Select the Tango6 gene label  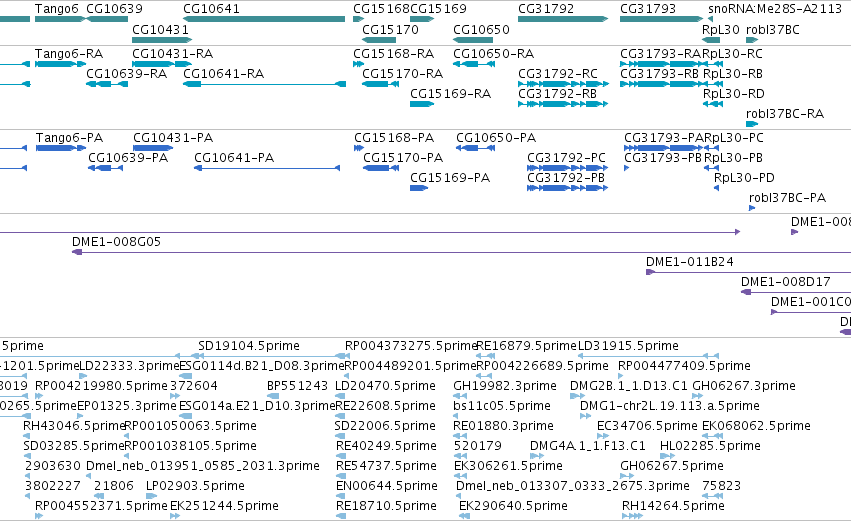point(56,9)
